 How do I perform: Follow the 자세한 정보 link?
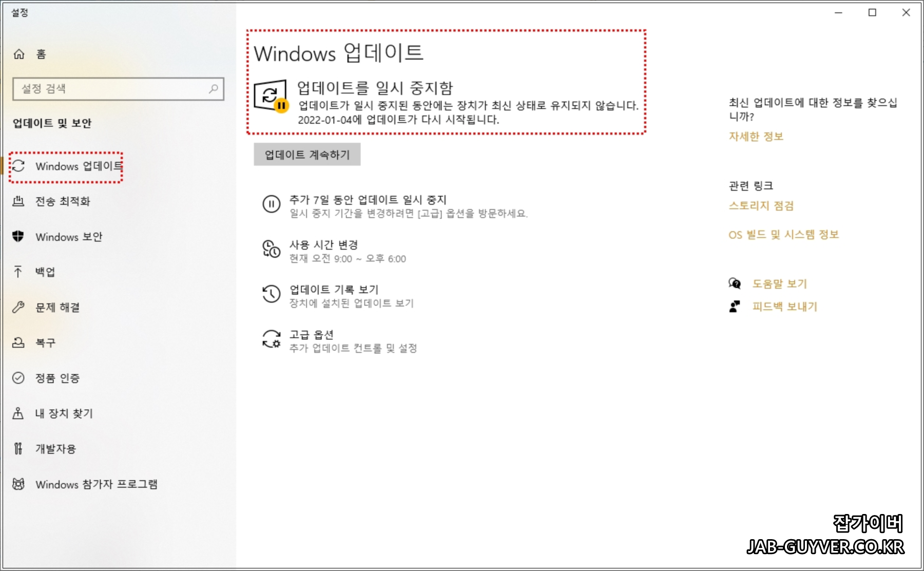pyautogui.click(x=756, y=137)
